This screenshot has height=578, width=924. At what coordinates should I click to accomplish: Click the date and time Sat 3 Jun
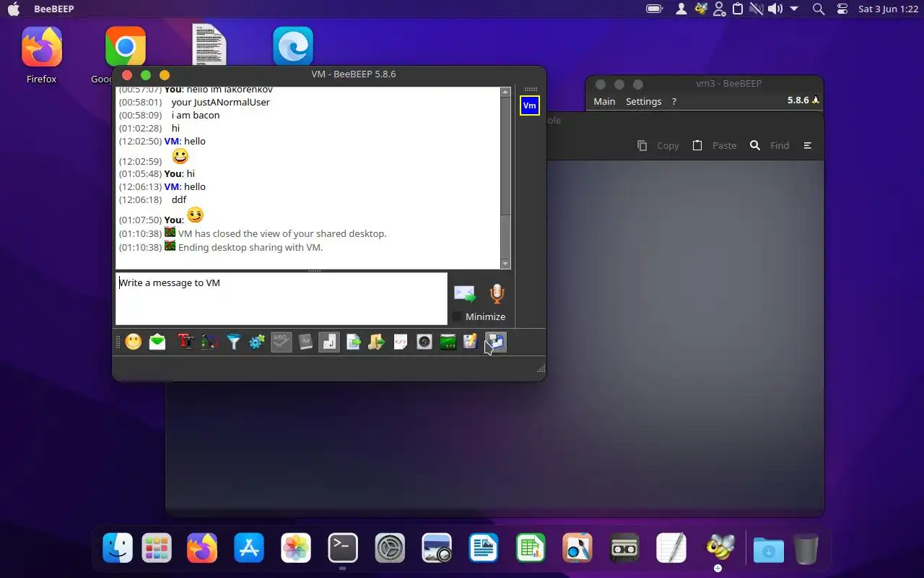(x=888, y=9)
